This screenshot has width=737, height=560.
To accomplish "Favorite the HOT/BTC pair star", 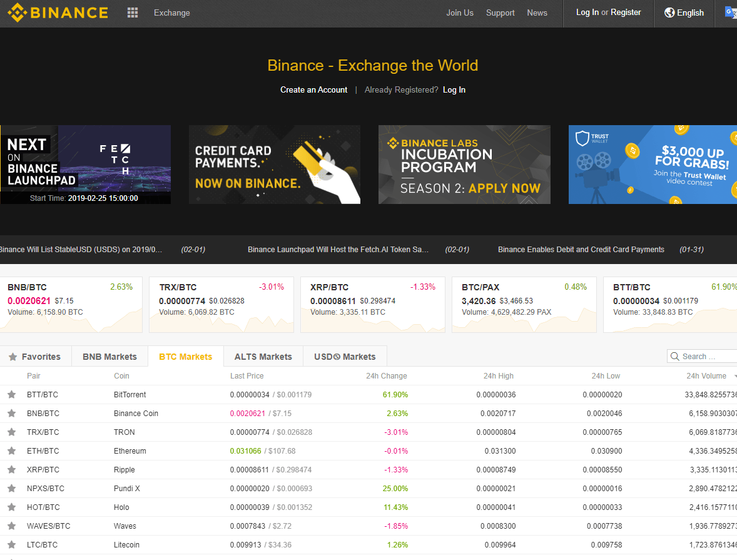I will point(12,507).
